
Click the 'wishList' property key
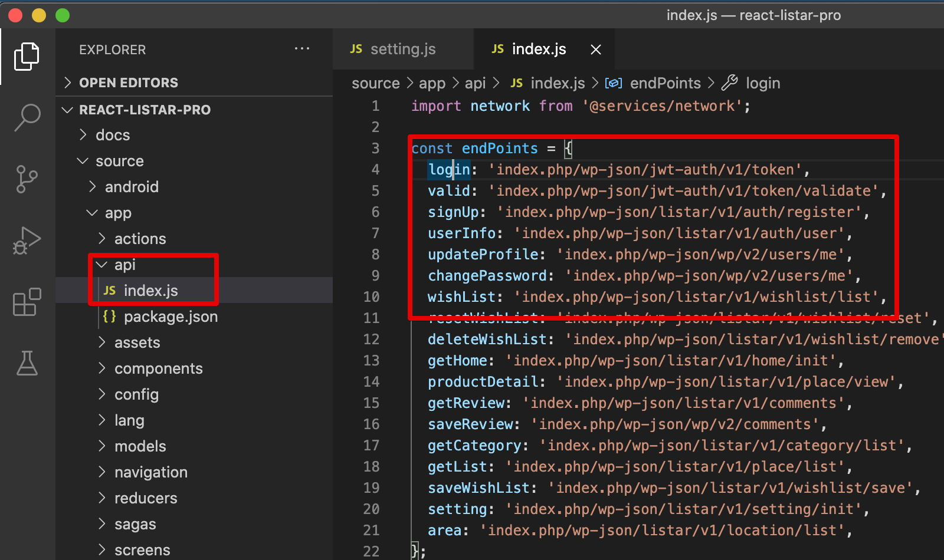coord(462,297)
